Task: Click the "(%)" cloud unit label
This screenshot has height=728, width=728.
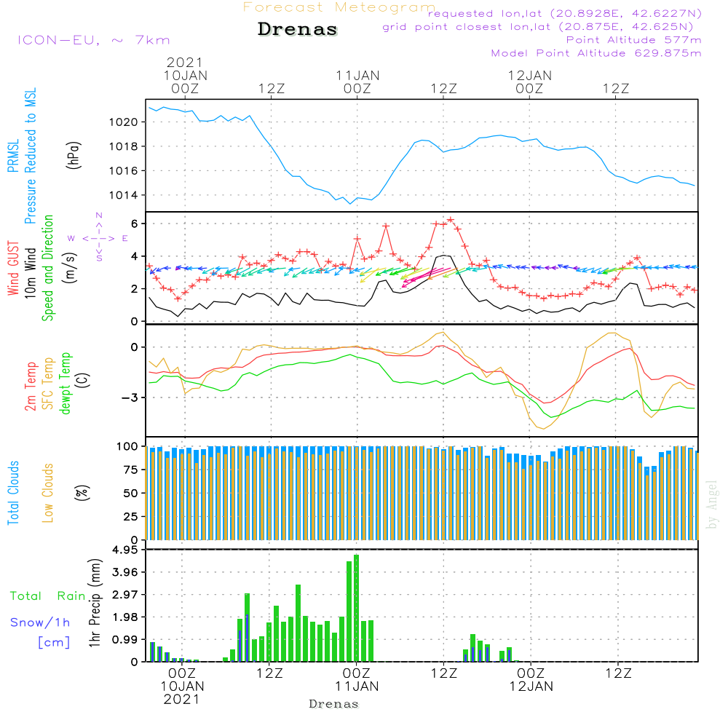Action: click(82, 493)
